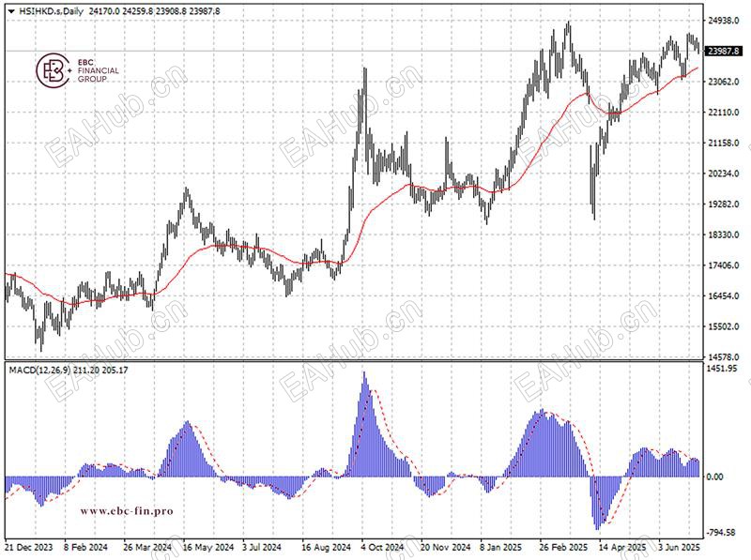Image resolution: width=751 pixels, height=560 pixels.
Task: Click the MACD scale value -794.58
Action: [x=721, y=532]
